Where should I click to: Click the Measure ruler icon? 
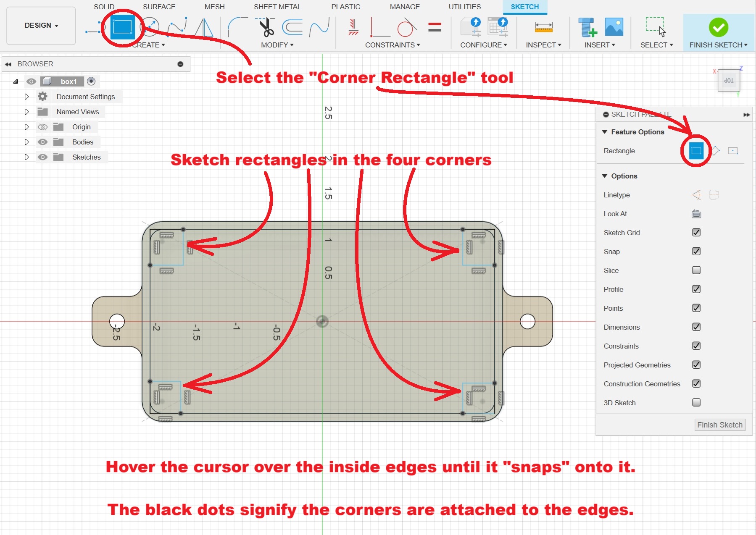tap(543, 27)
